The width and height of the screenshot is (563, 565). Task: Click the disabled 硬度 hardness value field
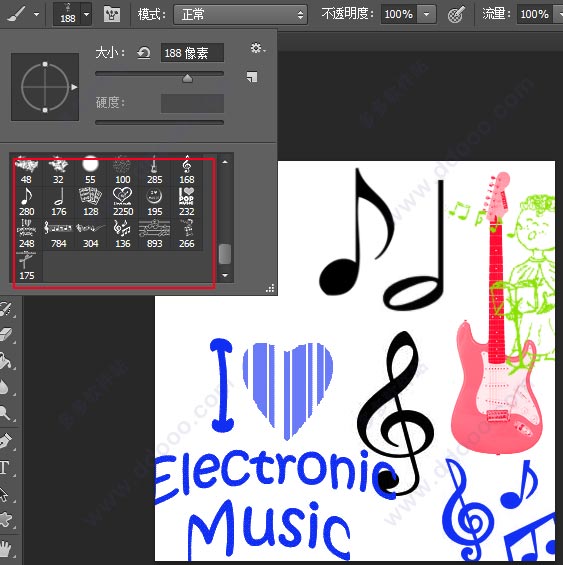(x=192, y=103)
